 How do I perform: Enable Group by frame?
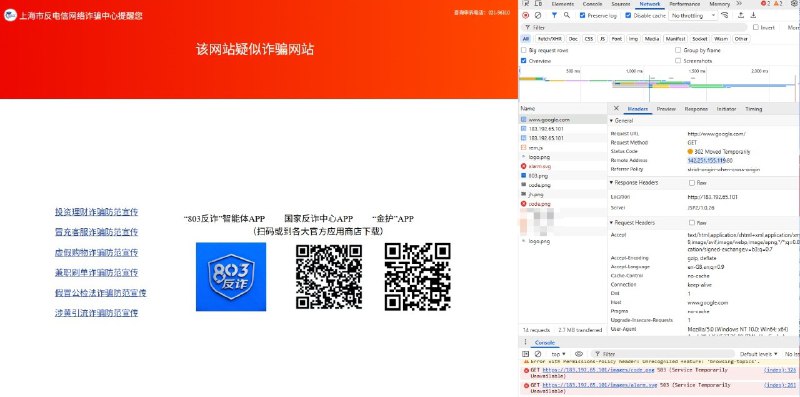678,50
